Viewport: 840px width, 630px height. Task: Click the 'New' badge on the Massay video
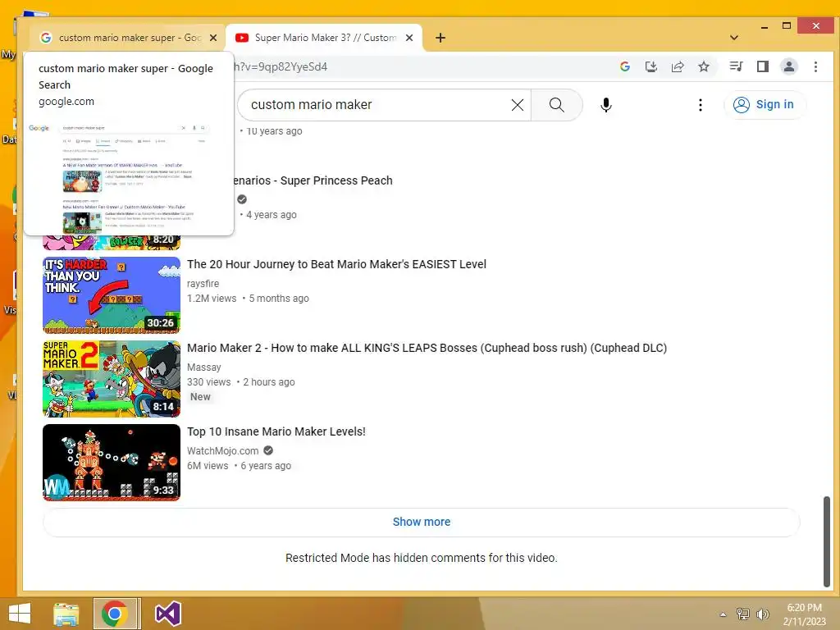click(x=200, y=397)
